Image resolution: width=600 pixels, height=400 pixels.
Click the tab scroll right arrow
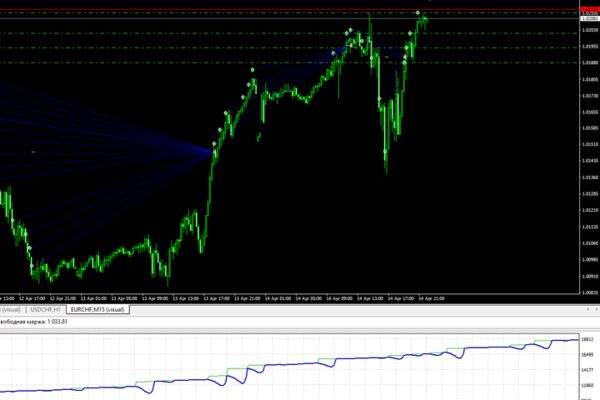596,309
